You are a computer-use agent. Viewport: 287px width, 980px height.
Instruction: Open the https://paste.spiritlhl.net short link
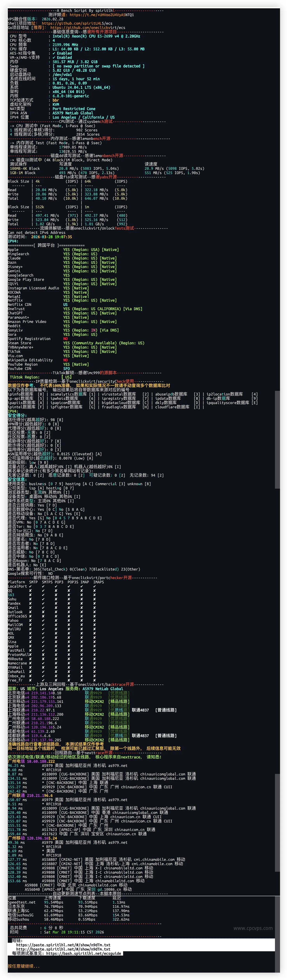[63, 945]
